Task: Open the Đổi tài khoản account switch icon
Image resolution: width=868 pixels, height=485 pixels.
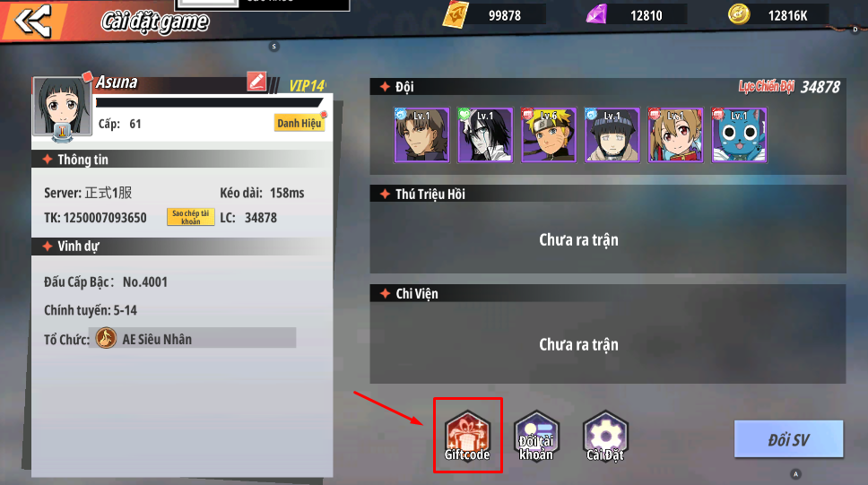Action: (x=536, y=436)
